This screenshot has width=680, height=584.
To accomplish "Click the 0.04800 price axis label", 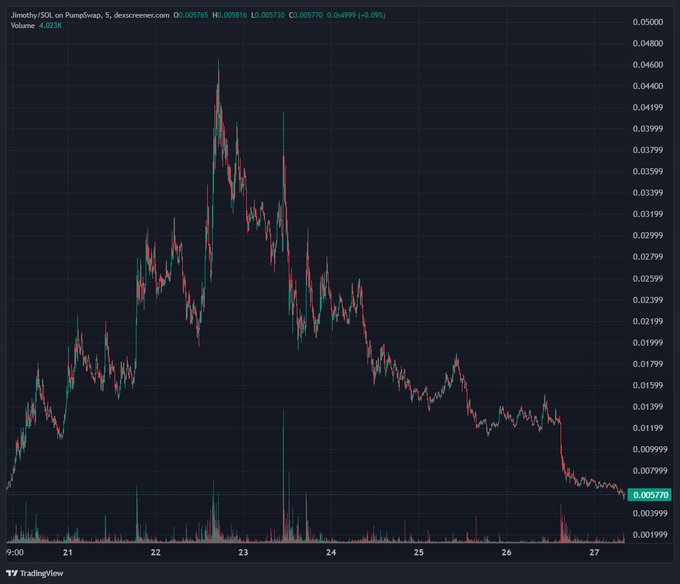I will [x=647, y=43].
